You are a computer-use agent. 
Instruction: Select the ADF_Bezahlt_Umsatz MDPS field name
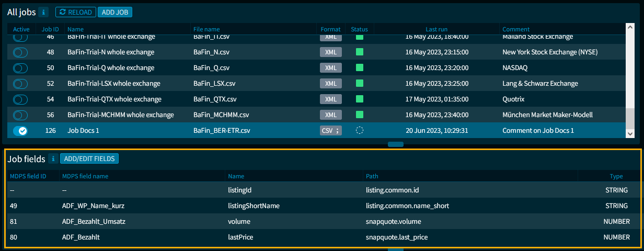pos(94,222)
